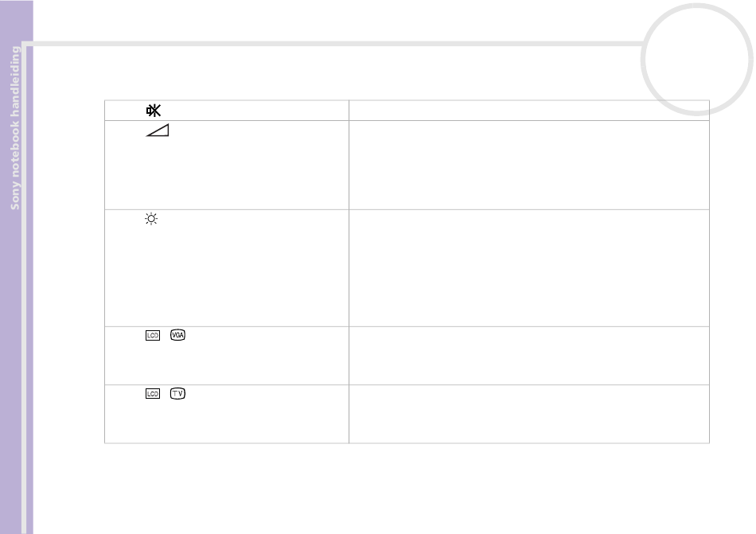Click the VGA display icon
This screenshot has width=756, height=534.
click(x=177, y=335)
